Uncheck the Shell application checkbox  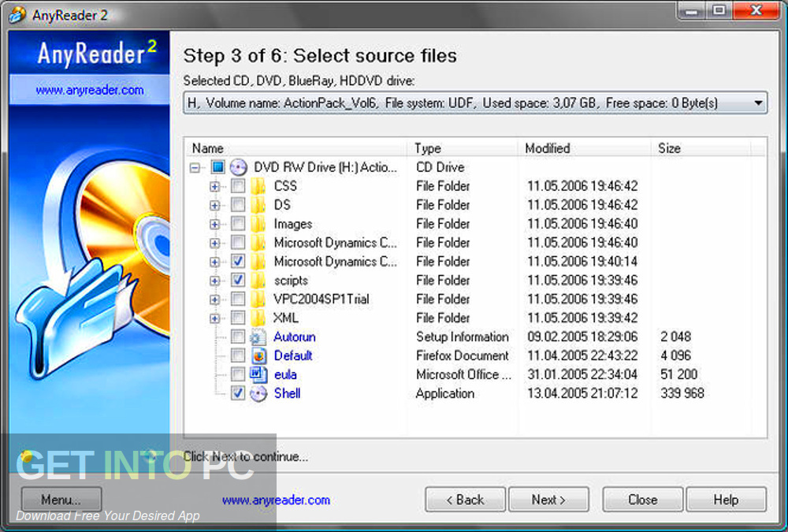[238, 394]
